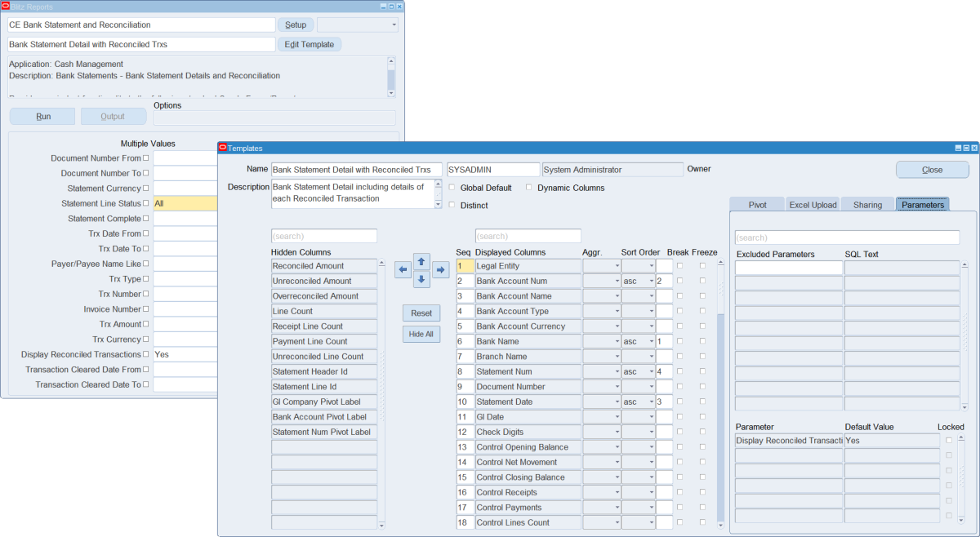Image resolution: width=980 pixels, height=537 pixels.
Task: Click the Reset button
Action: [421, 313]
